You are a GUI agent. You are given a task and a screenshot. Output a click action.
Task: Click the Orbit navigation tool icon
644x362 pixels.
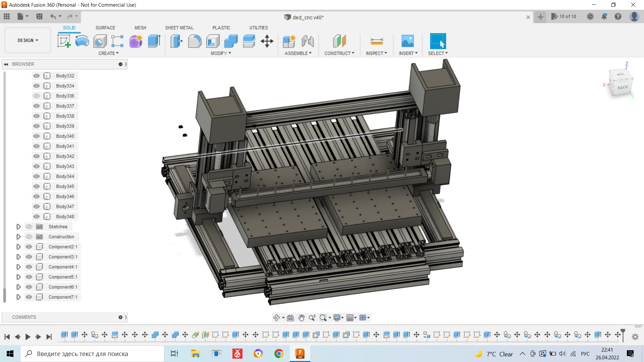(276, 317)
